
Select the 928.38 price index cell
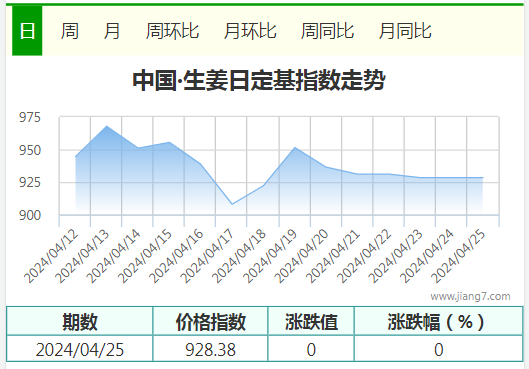211,349
